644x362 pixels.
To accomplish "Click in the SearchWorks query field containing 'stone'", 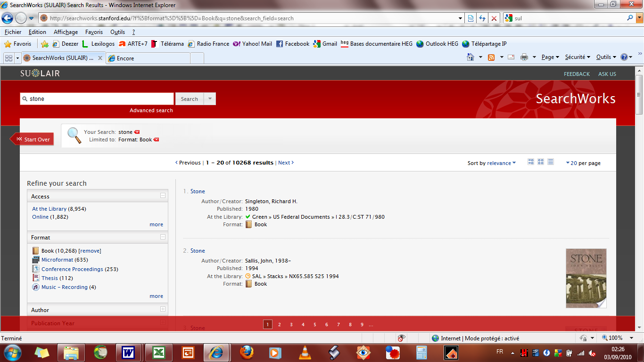I will (x=97, y=99).
